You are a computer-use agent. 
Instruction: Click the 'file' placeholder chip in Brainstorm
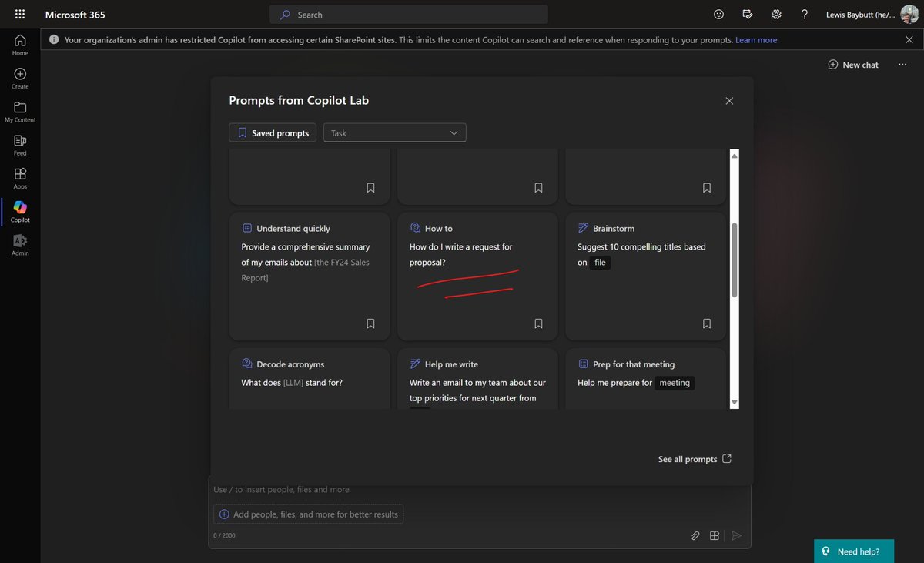tap(601, 263)
